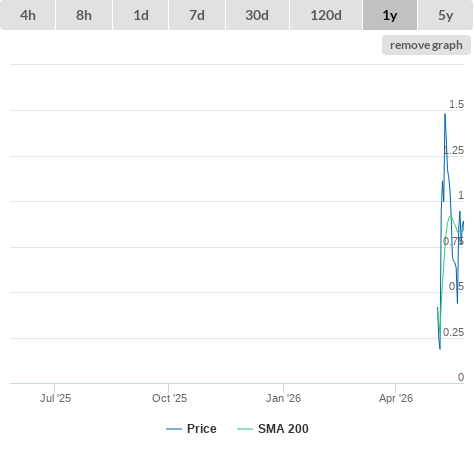Switch to the 120d range tab

pyautogui.click(x=326, y=15)
